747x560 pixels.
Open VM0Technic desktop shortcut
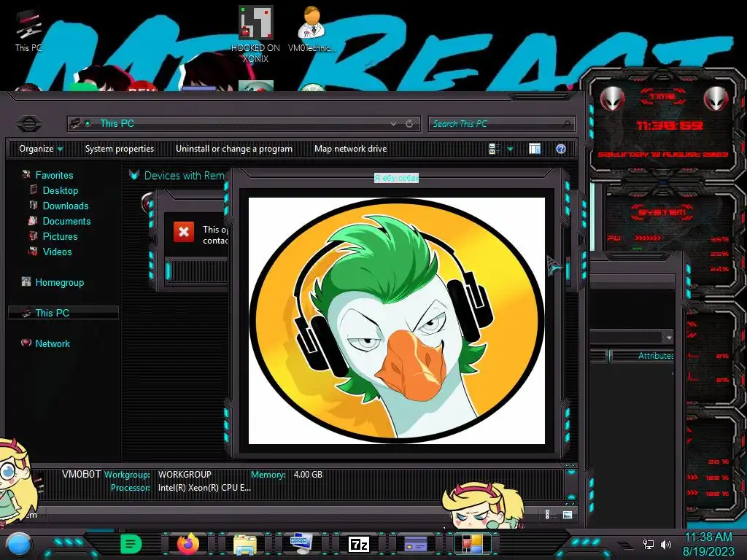311,28
